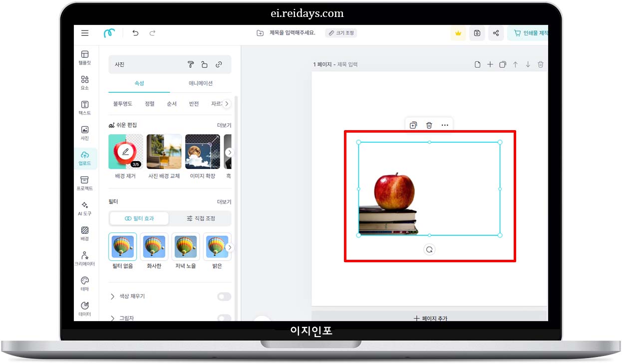The width and height of the screenshot is (622, 364).
Task: Open the 배경 제거 (background removal) tool
Action: point(125,152)
